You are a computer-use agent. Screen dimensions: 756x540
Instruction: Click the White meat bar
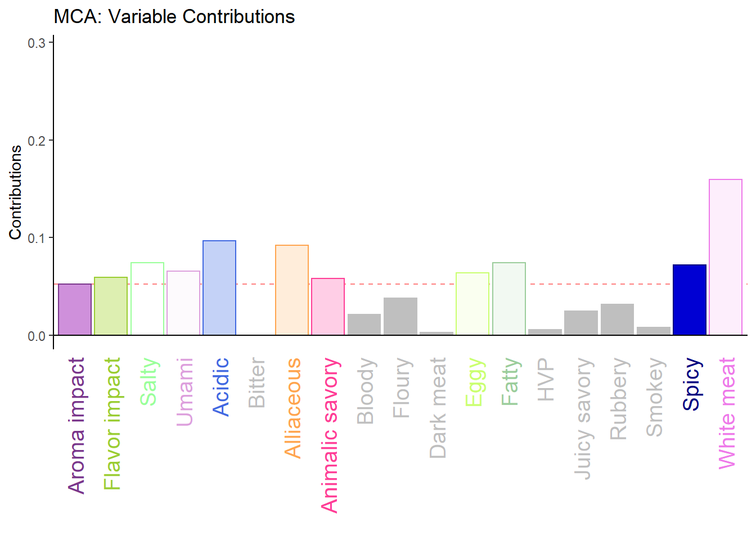click(x=726, y=257)
